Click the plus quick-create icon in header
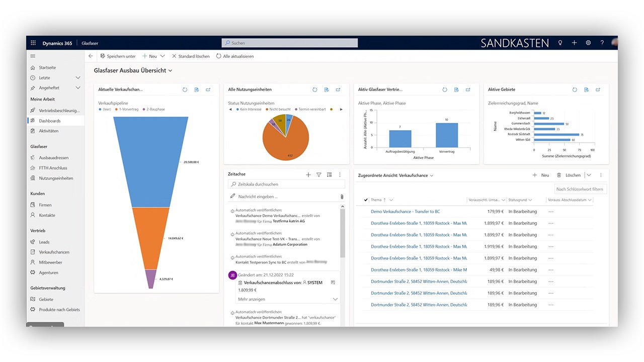The width and height of the screenshot is (644, 362). [574, 43]
